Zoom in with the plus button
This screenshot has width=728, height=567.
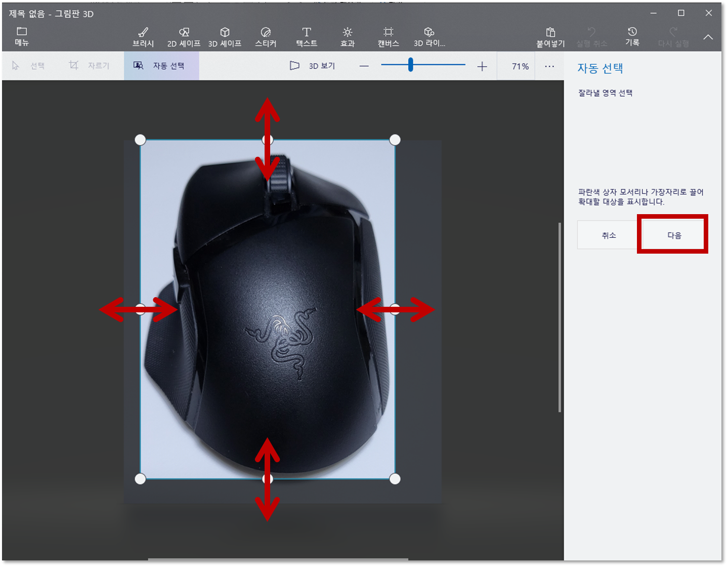click(482, 66)
